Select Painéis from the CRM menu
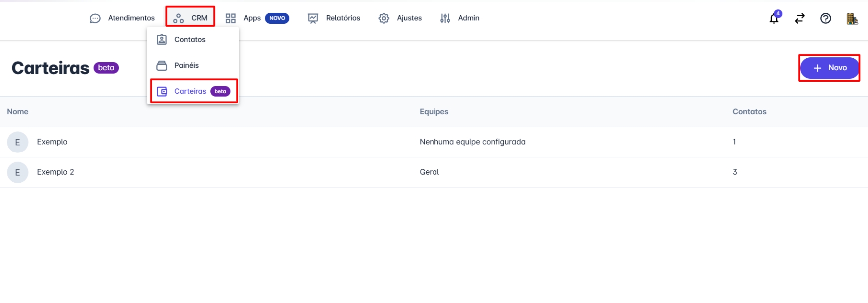The height and width of the screenshot is (303, 868). pyautogui.click(x=186, y=65)
